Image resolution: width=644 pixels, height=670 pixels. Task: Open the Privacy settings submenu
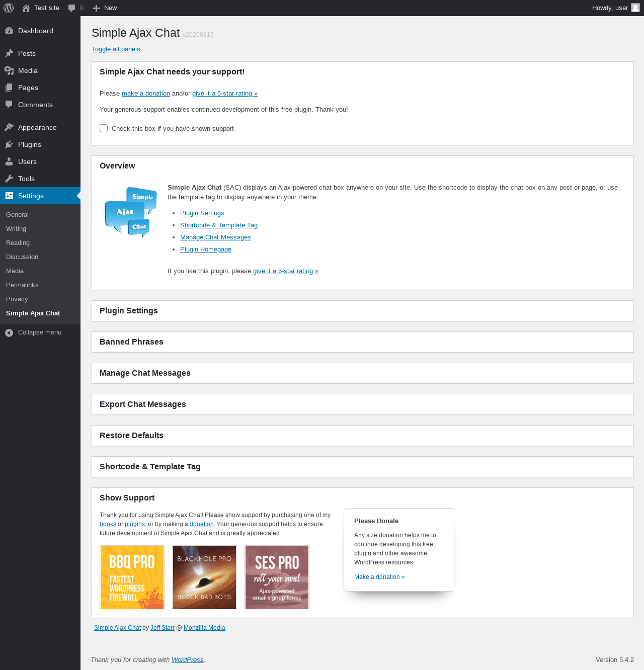coord(17,299)
